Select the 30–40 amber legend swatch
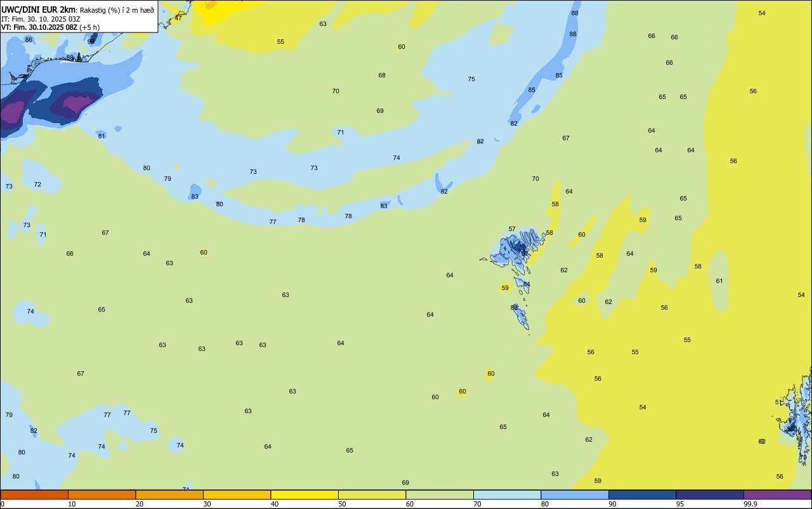The height and width of the screenshot is (509, 812). coord(237,494)
